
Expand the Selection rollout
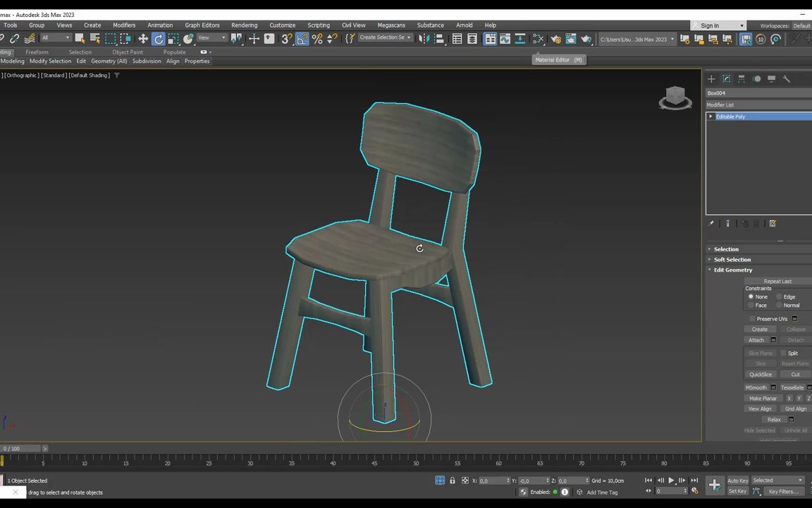[726, 249]
